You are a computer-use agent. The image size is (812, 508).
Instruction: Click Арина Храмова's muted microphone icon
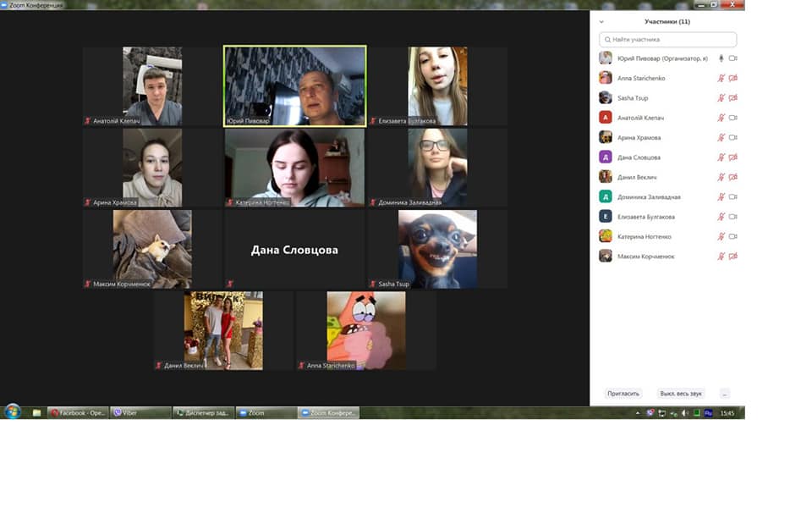(721, 137)
